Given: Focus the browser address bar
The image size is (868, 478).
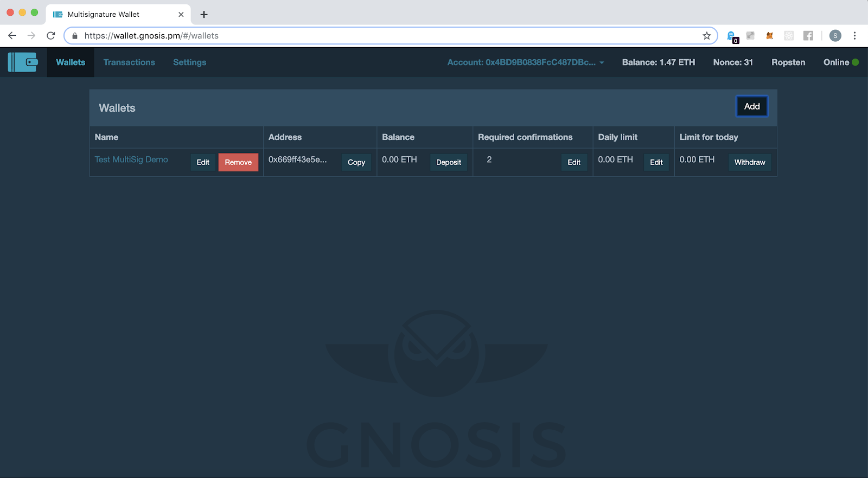Looking at the screenshot, I should 380,36.
